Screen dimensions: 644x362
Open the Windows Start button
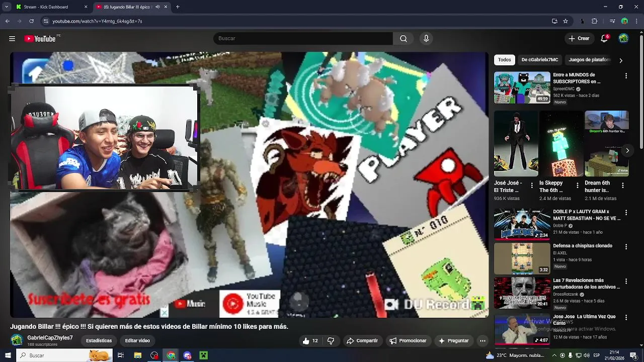click(8, 355)
